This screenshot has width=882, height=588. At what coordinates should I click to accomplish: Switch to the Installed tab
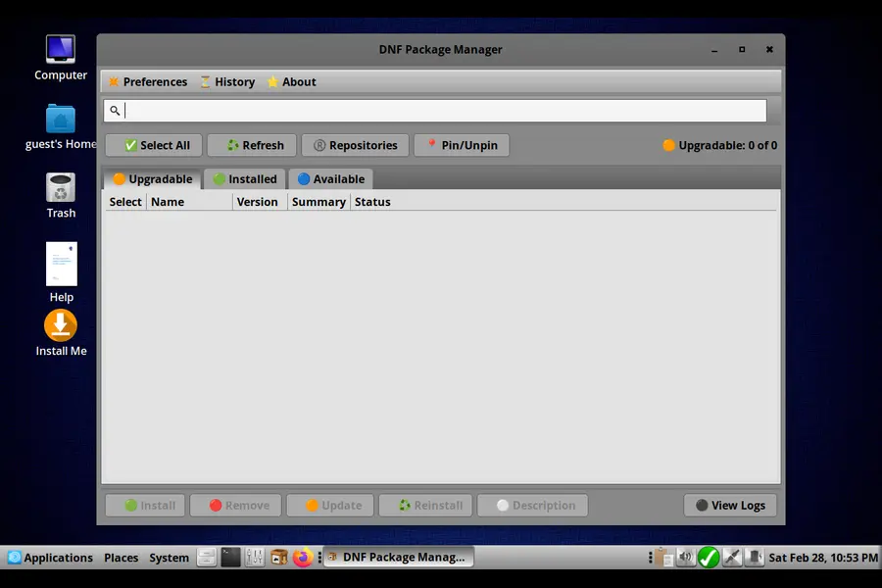coord(244,179)
